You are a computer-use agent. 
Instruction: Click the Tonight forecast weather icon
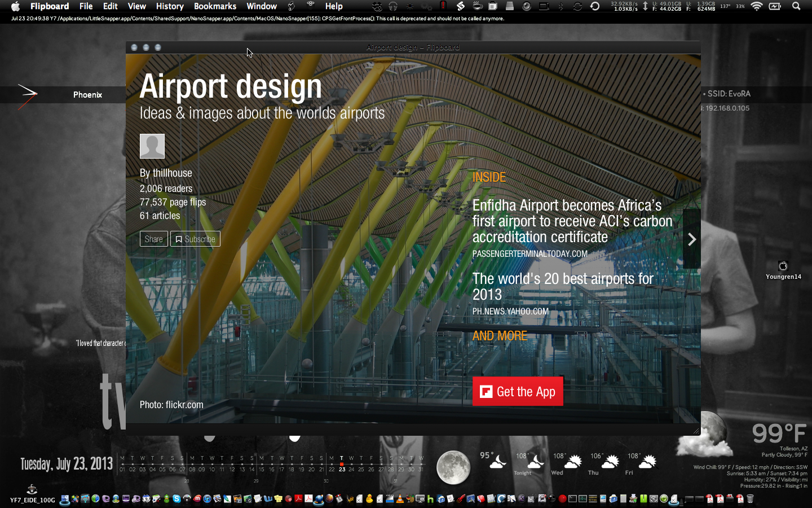coord(535,463)
